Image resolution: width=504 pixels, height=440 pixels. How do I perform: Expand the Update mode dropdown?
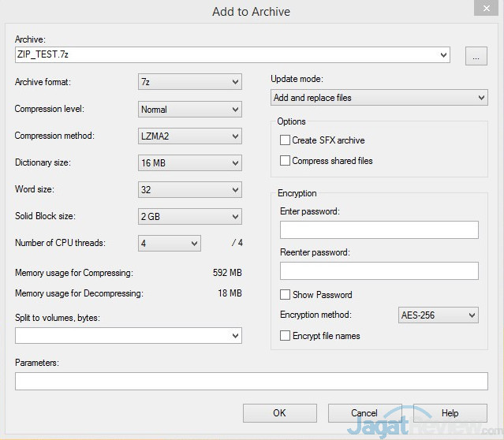(379, 98)
